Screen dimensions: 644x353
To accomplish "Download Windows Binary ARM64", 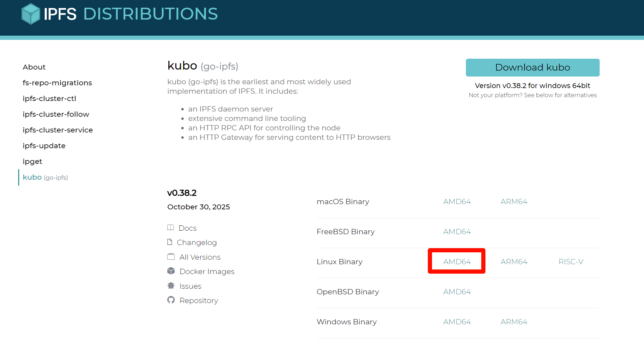I will point(514,322).
